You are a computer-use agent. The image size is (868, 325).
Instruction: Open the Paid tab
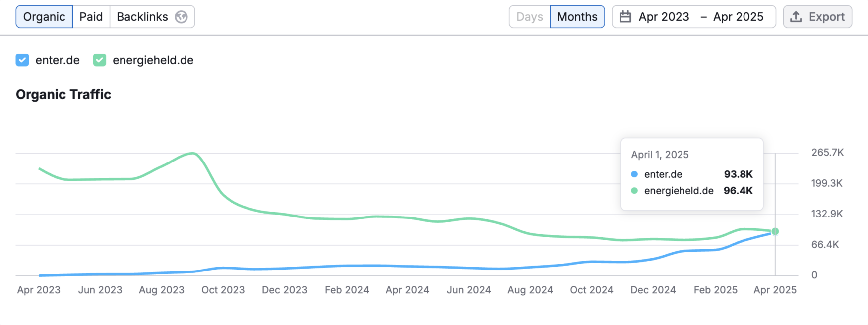pos(91,17)
